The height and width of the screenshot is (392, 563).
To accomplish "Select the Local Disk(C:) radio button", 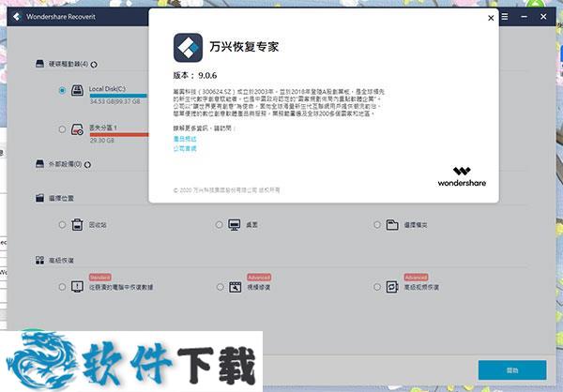I will pos(62,90).
